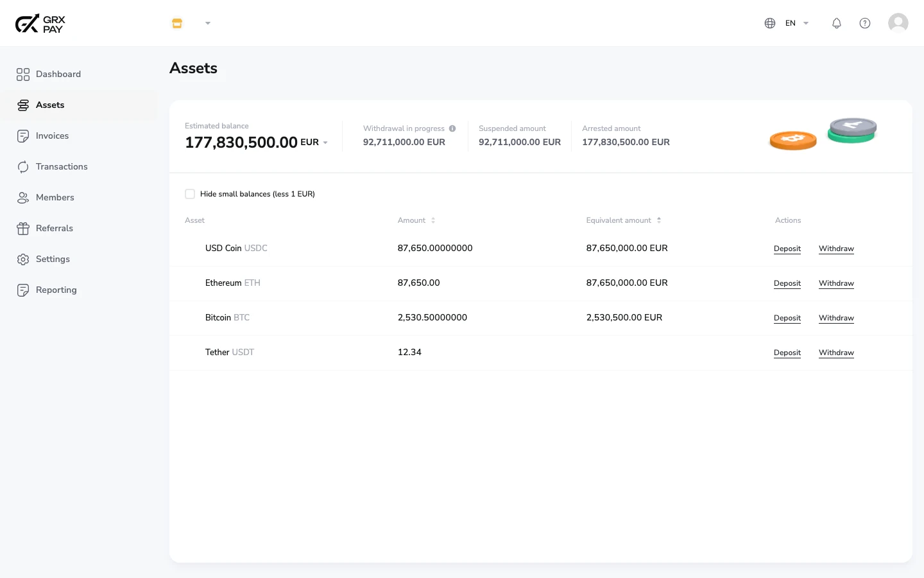Sort by Equivalent amount column
This screenshot has height=578, width=924.
(x=624, y=220)
